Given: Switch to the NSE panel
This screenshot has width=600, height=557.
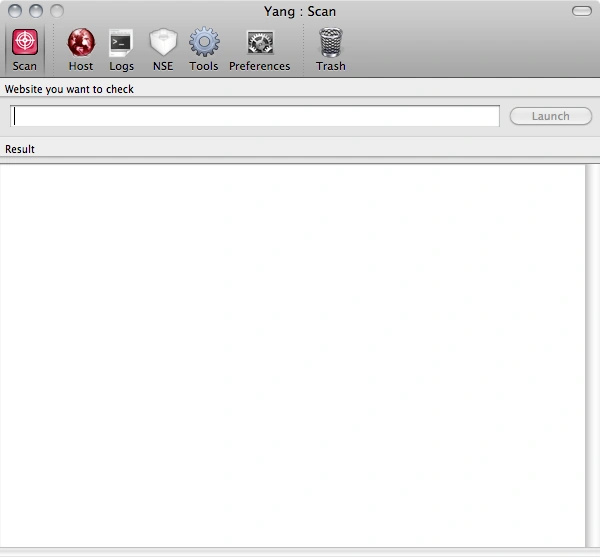Looking at the screenshot, I should coord(163,49).
